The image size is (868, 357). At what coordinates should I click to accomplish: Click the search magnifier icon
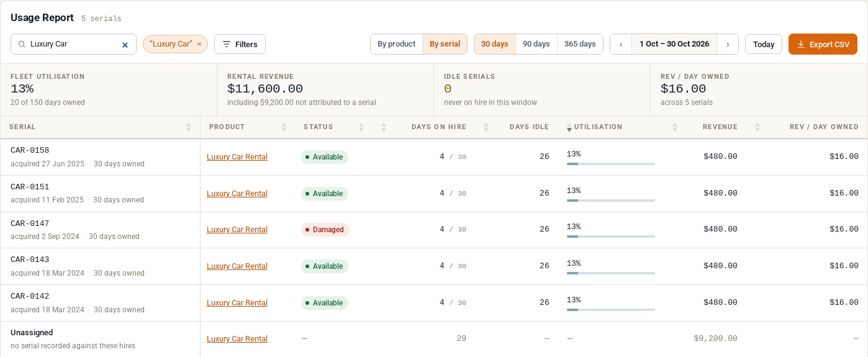pos(22,45)
